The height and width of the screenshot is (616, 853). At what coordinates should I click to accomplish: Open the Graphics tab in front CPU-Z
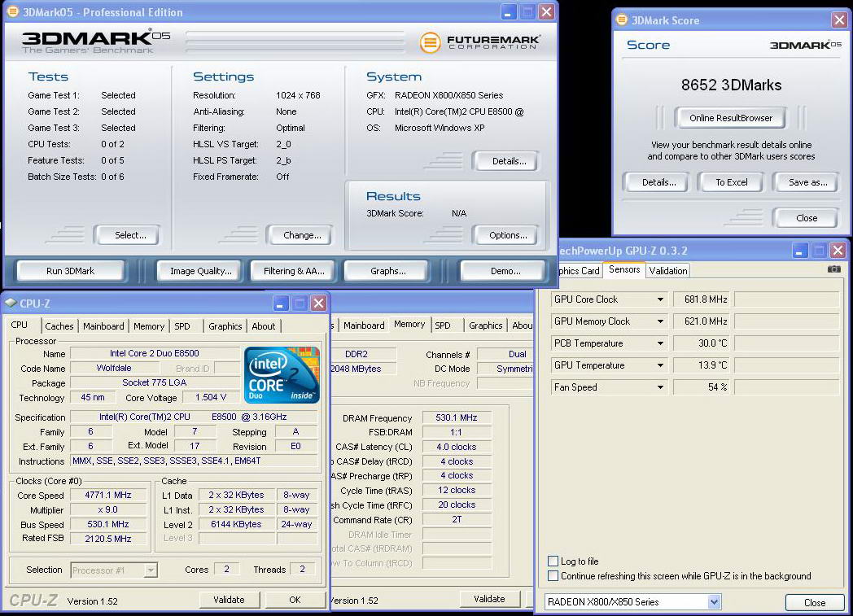coord(225,326)
